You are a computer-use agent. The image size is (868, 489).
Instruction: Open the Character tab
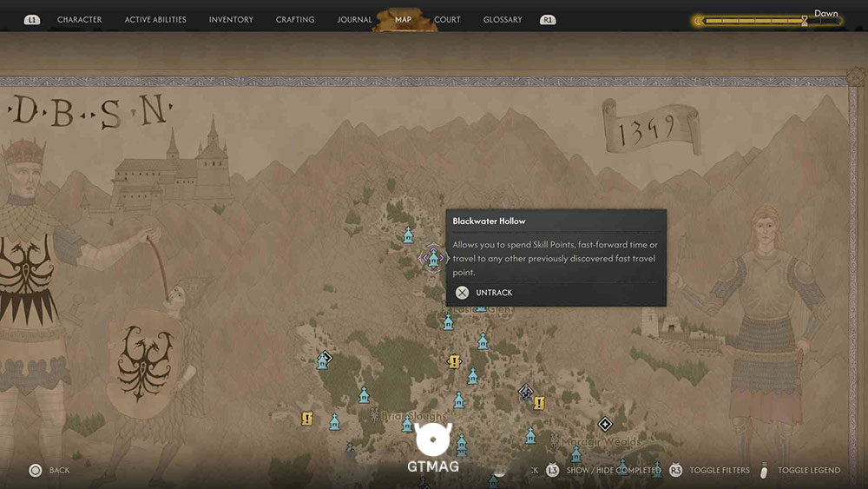pos(79,19)
